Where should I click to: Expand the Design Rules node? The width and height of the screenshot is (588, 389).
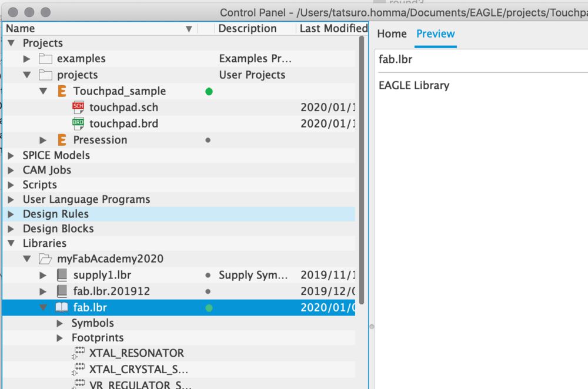point(11,214)
